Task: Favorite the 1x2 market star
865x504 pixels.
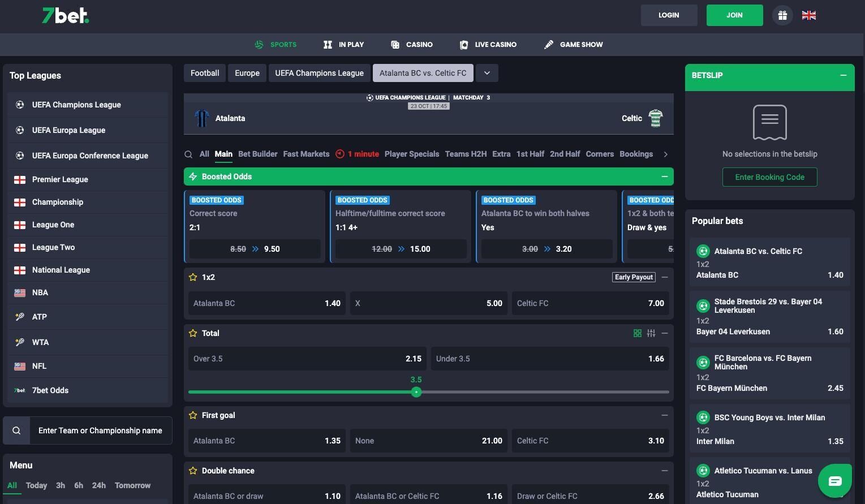Action: 193,277
